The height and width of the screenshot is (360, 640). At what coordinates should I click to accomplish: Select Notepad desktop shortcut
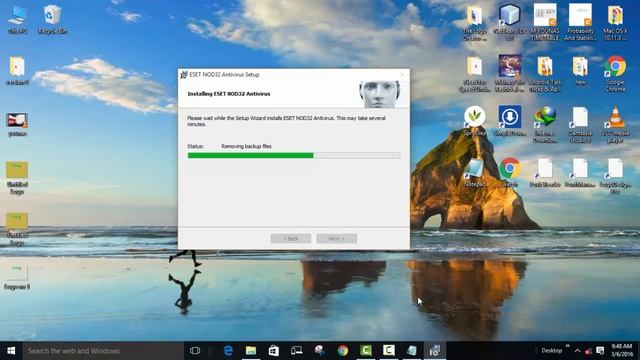pos(475,172)
